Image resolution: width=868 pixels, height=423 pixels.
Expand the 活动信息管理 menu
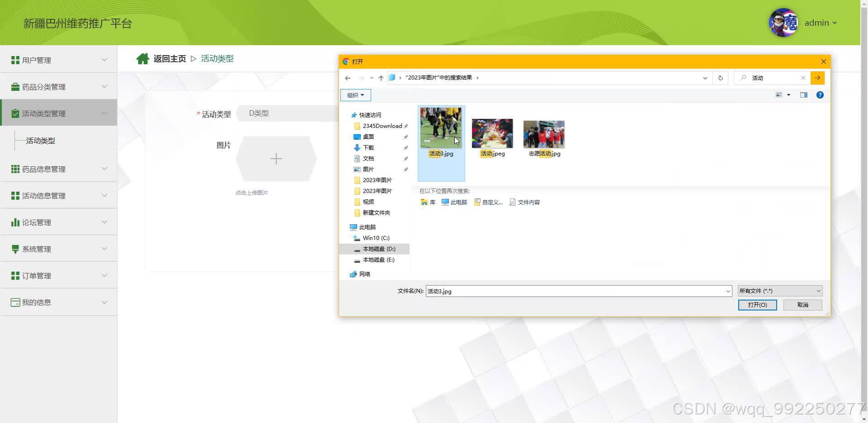point(59,196)
